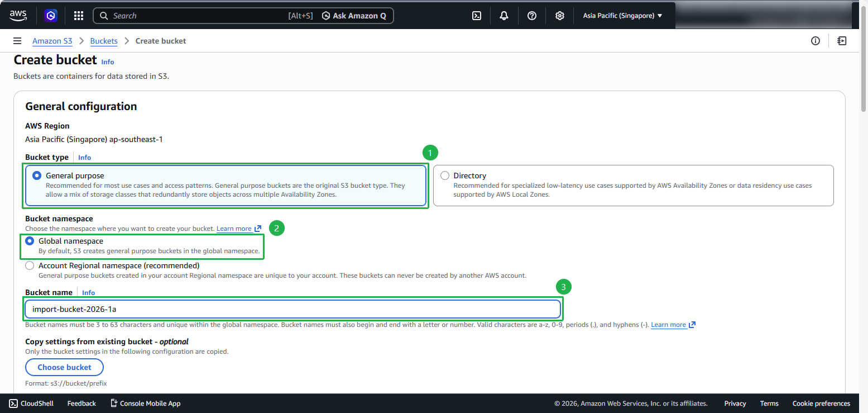The image size is (868, 413).
Task: Open the help question mark menu
Action: 532,16
